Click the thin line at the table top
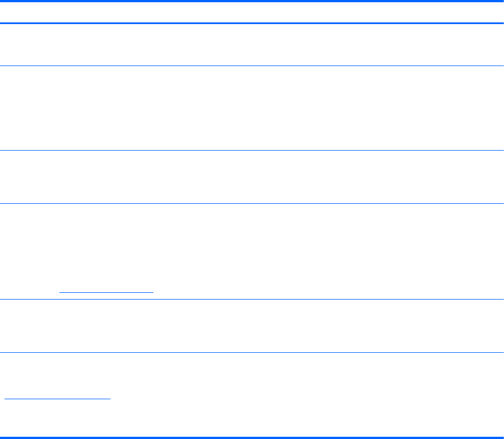 pos(252,1)
